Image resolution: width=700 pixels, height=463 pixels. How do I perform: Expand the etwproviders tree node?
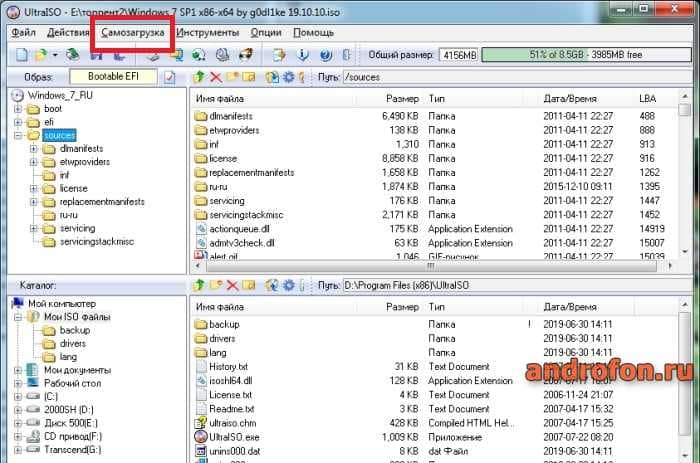[x=34, y=162]
